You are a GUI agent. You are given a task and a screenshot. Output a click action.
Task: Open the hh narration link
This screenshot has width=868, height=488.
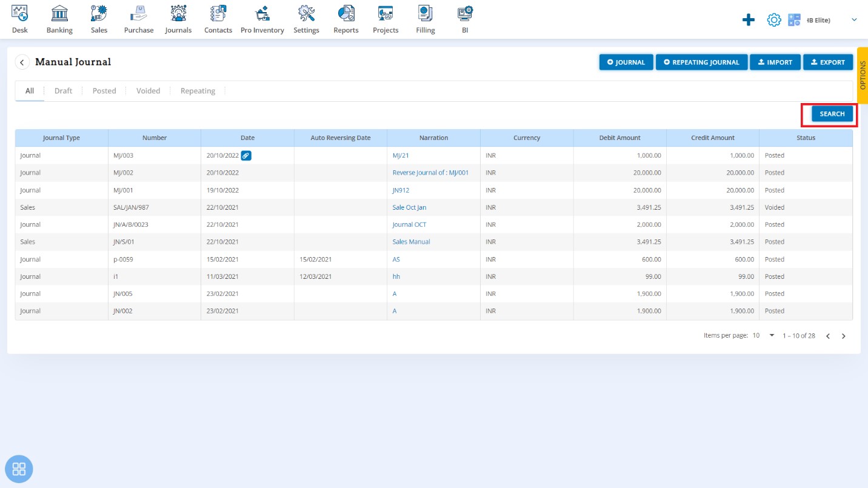[x=396, y=276]
